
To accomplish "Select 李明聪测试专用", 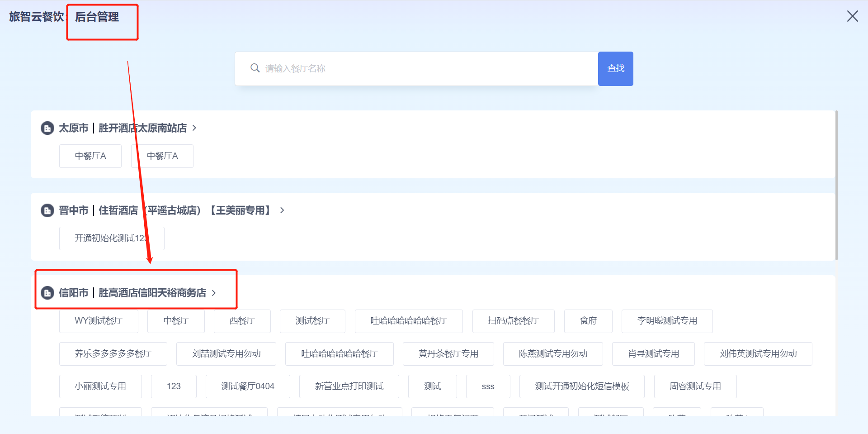I will click(667, 321).
